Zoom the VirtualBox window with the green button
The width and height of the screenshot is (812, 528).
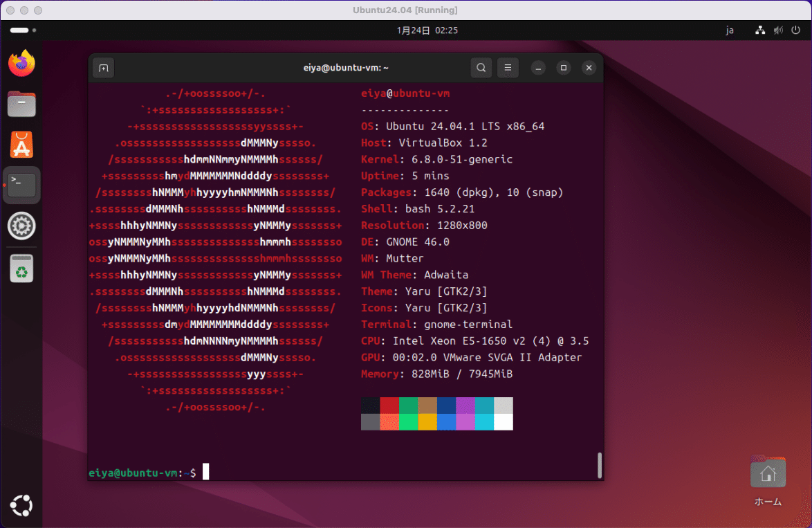pyautogui.click(x=38, y=10)
